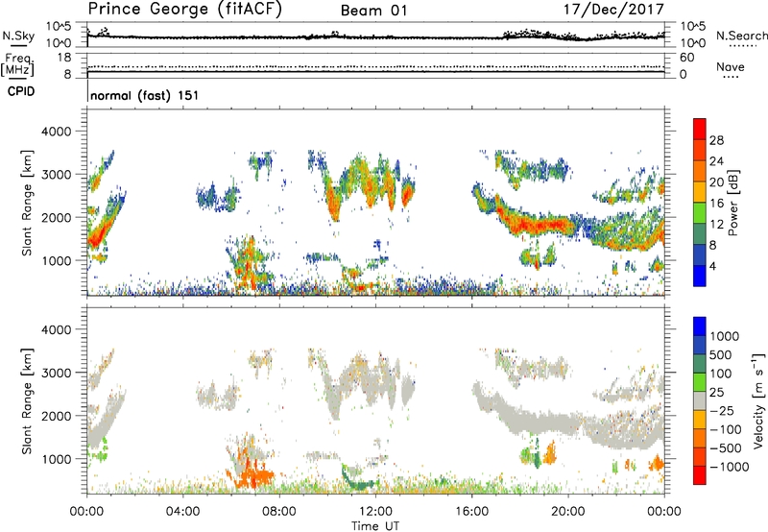Click the red bottom of Velocity color bar
The width and height of the screenshot is (768, 532).
tap(700, 475)
